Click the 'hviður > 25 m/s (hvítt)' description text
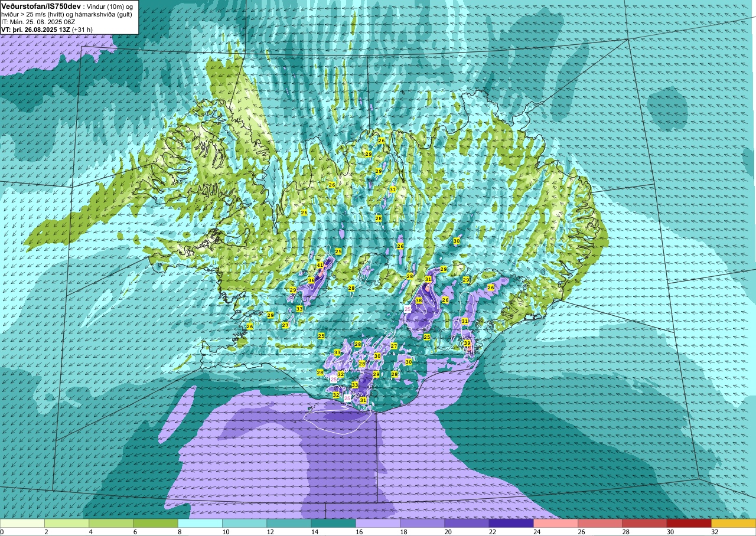 coord(32,14)
